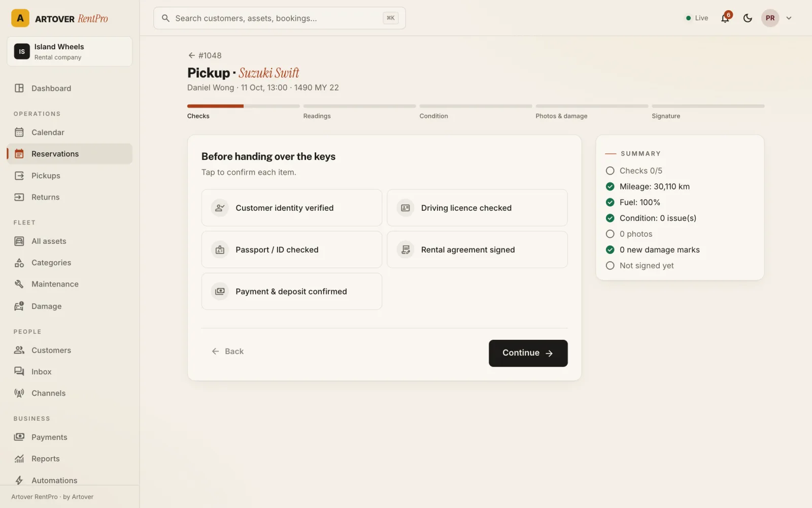The height and width of the screenshot is (508, 812).
Task: Open Channels page
Action: coord(70,393)
